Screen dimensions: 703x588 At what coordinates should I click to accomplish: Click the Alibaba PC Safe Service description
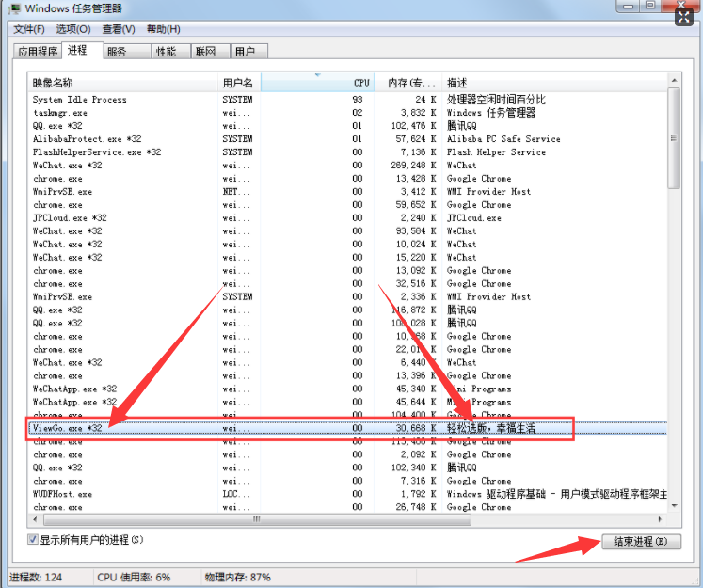point(503,139)
